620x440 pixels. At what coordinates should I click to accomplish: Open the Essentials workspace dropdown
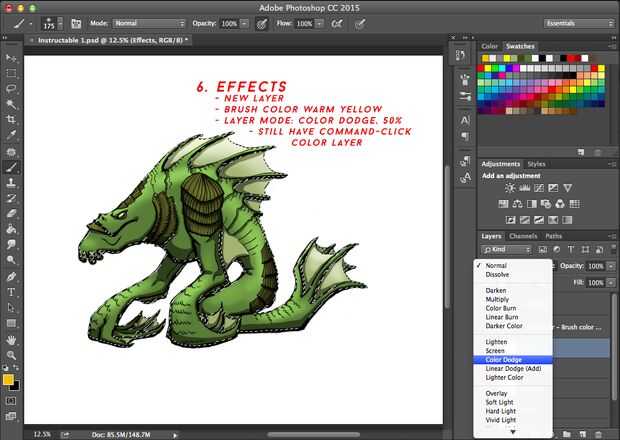(580, 22)
